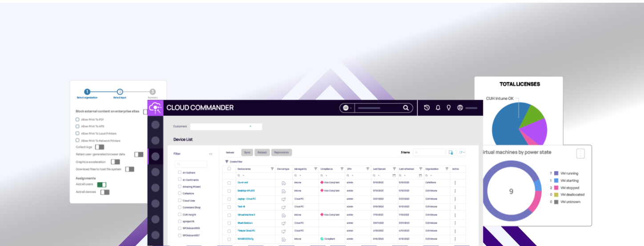The width and height of the screenshot is (644, 246).
Task: Click the Device name column filter icon
Action: click(x=272, y=169)
